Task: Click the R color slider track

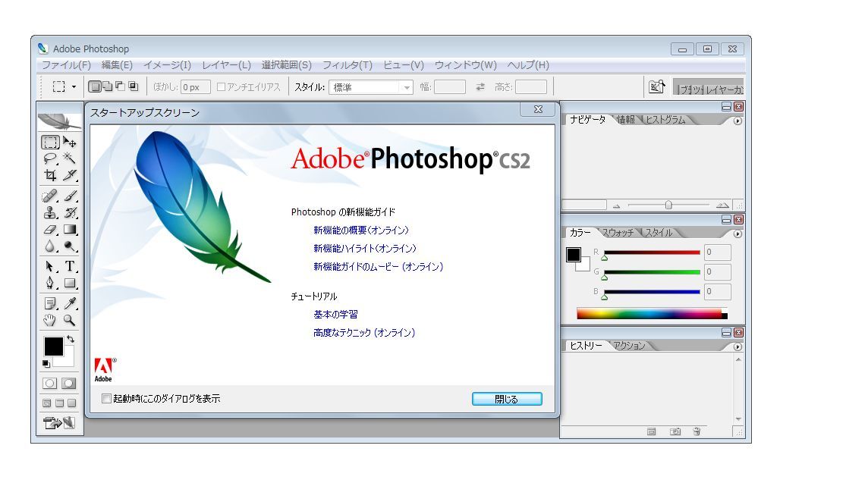Action: tap(652, 252)
